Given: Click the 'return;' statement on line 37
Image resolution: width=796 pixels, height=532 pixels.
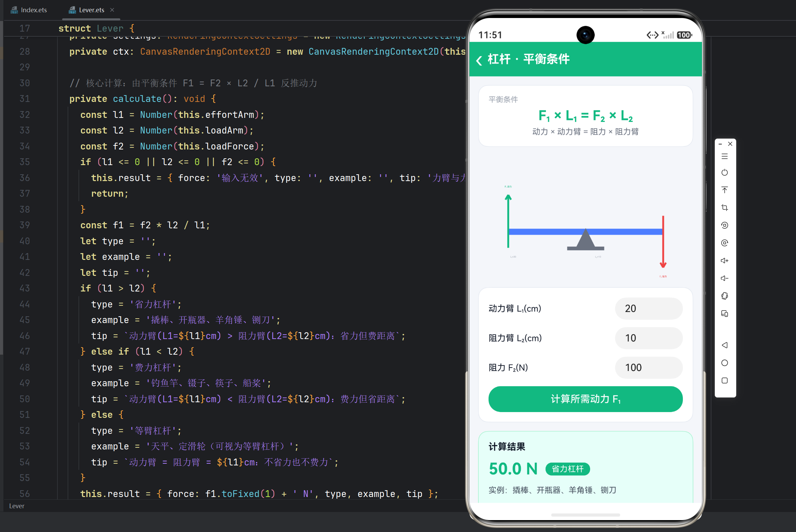Looking at the screenshot, I should (x=110, y=193).
